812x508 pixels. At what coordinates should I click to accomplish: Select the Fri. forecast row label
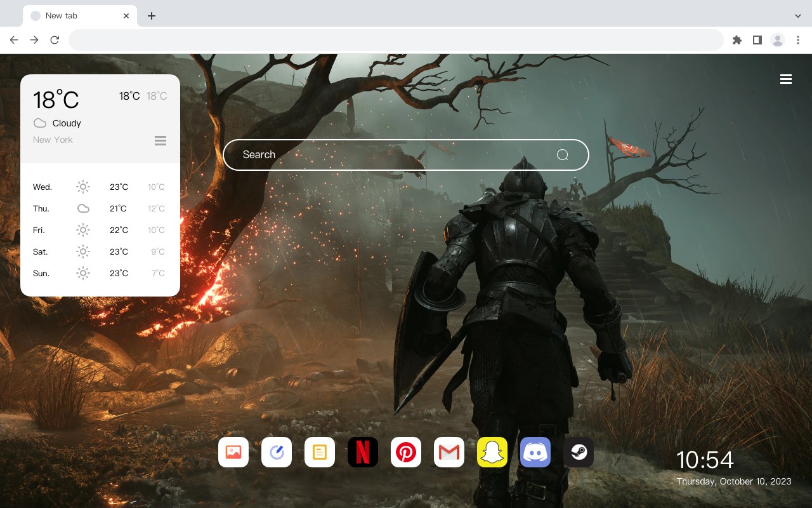click(x=39, y=230)
